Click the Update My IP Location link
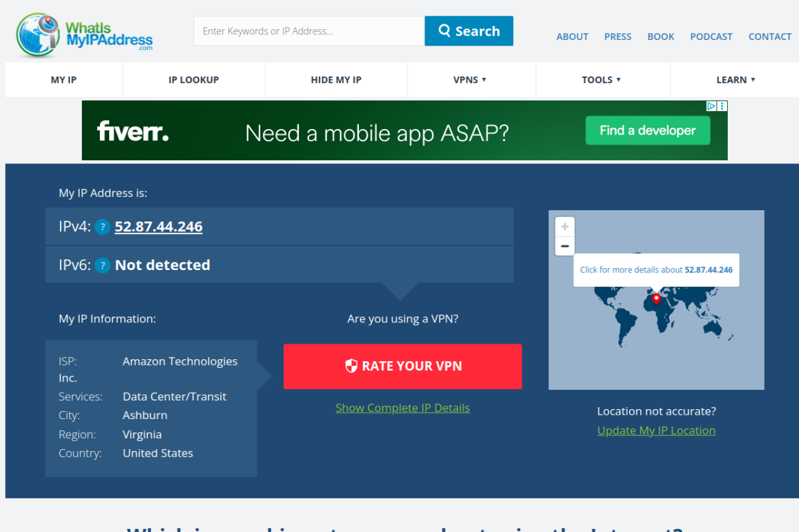 pyautogui.click(x=656, y=430)
